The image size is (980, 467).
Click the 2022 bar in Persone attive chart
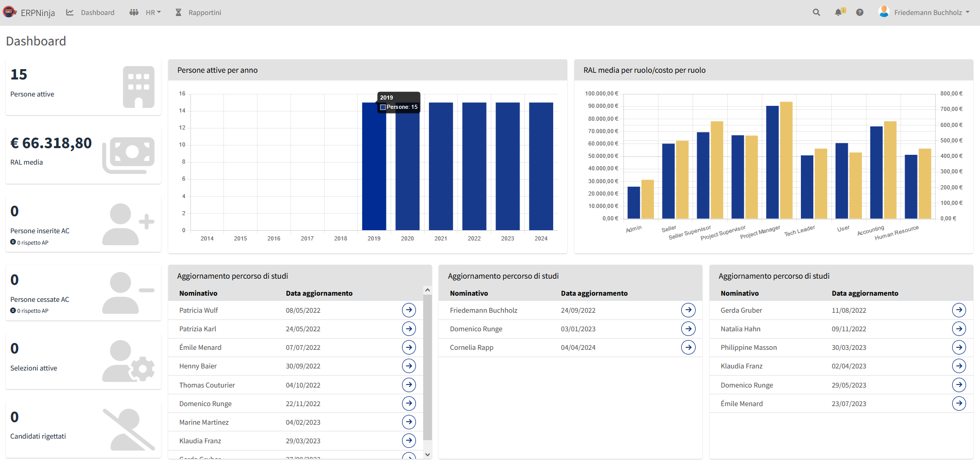click(x=474, y=166)
